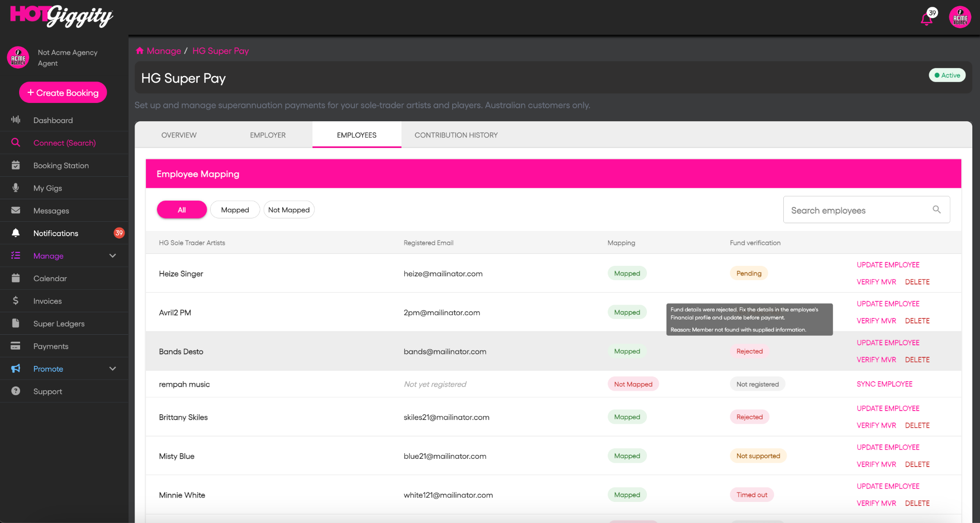
Task: Click Delete for Bands Desto
Action: point(917,360)
